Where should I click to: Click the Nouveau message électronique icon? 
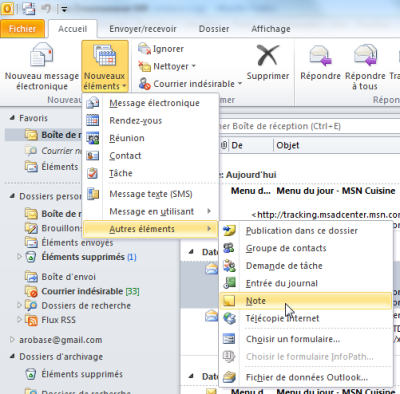(x=41, y=55)
